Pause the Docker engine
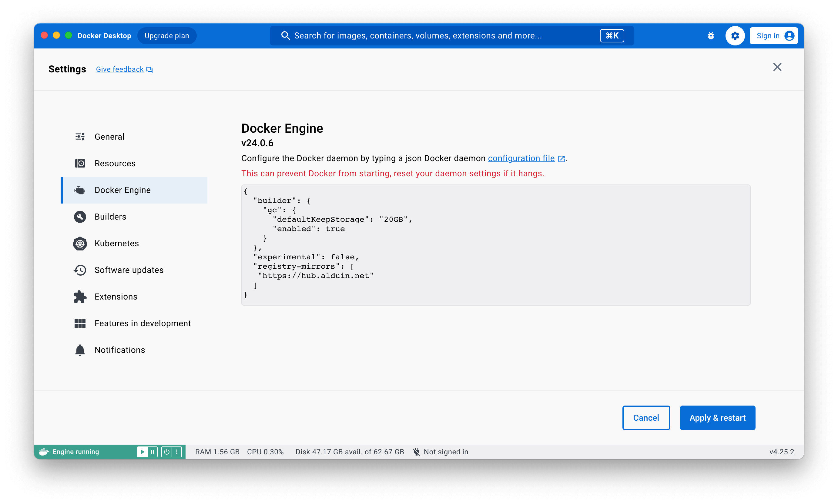Viewport: 838px width, 504px height. pyautogui.click(x=153, y=452)
